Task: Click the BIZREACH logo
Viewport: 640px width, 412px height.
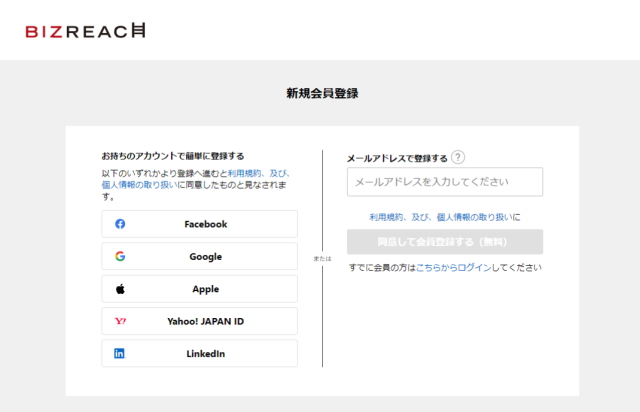Action: coord(85,31)
